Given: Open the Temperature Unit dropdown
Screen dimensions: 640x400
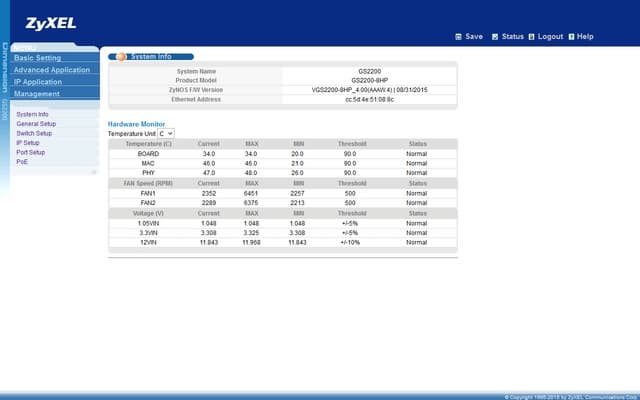Looking at the screenshot, I should click(x=166, y=133).
